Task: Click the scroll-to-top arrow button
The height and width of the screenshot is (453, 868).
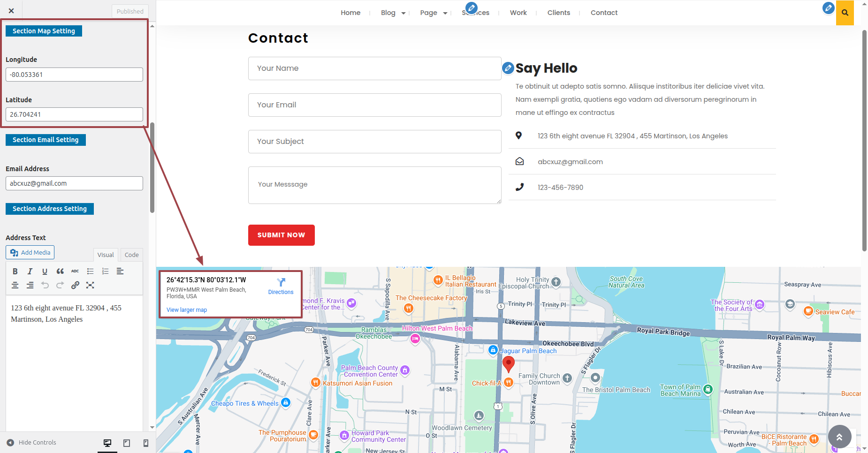Action: pos(840,437)
